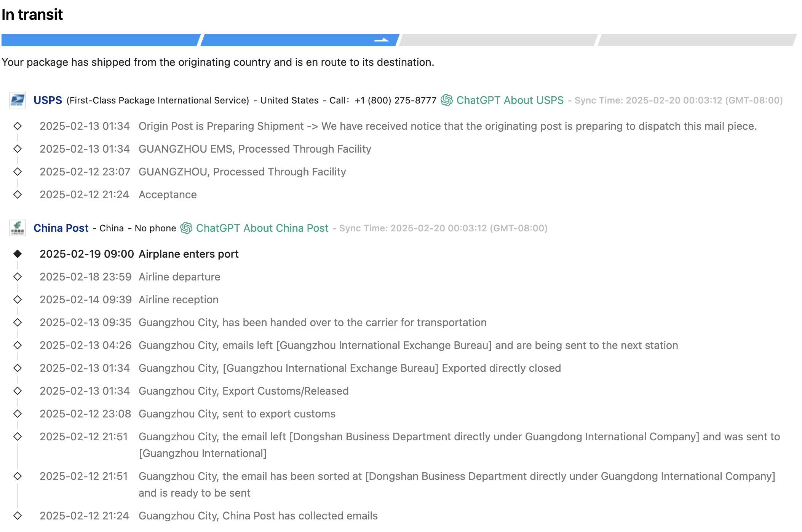Click the USPS carrier logo icon
This screenshot has height=532, width=802.
tap(18, 100)
